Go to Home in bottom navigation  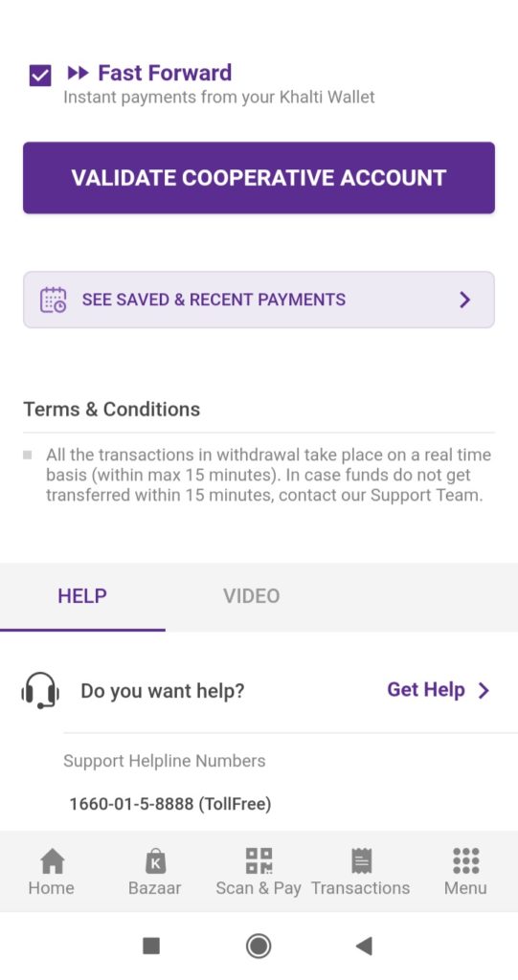[x=52, y=873]
